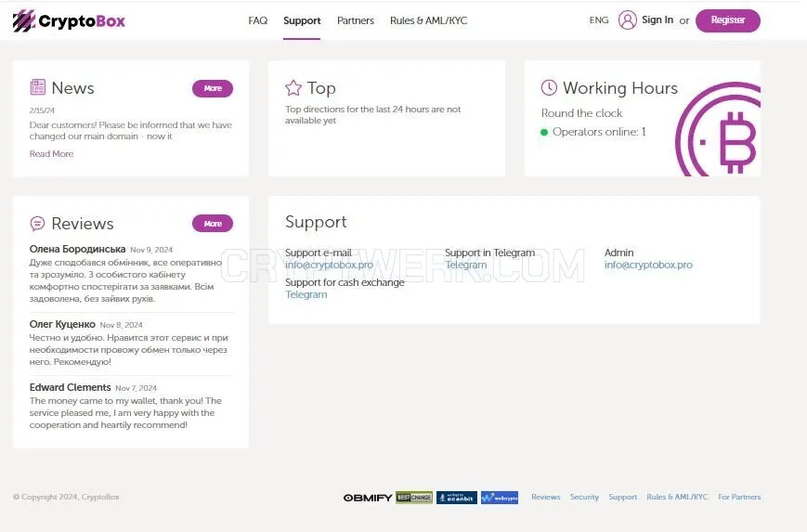Open more Reviews with More button

213,224
